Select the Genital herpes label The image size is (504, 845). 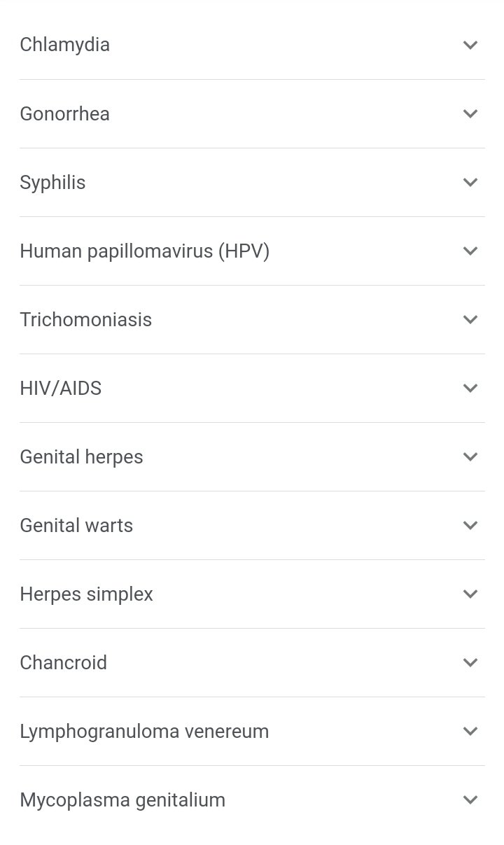(x=81, y=456)
